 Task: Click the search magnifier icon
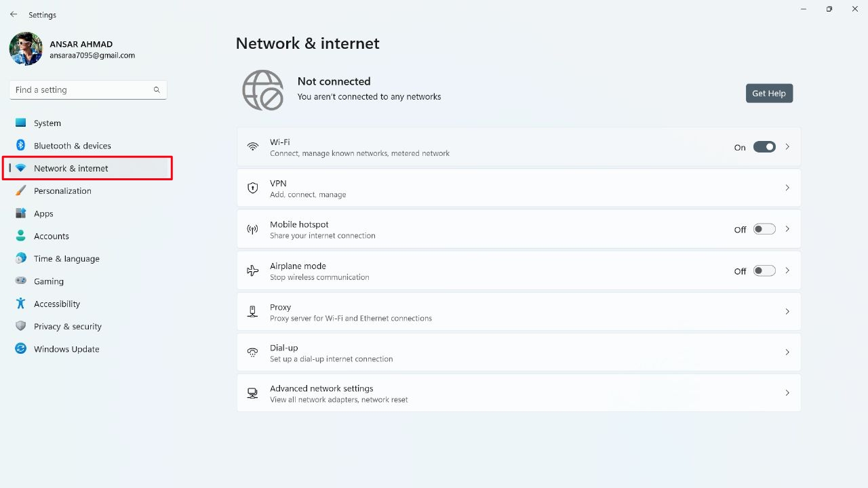(157, 89)
